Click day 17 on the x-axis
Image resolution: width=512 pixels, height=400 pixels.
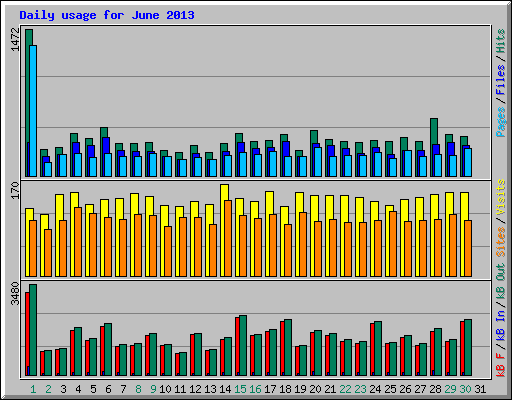click(270, 389)
